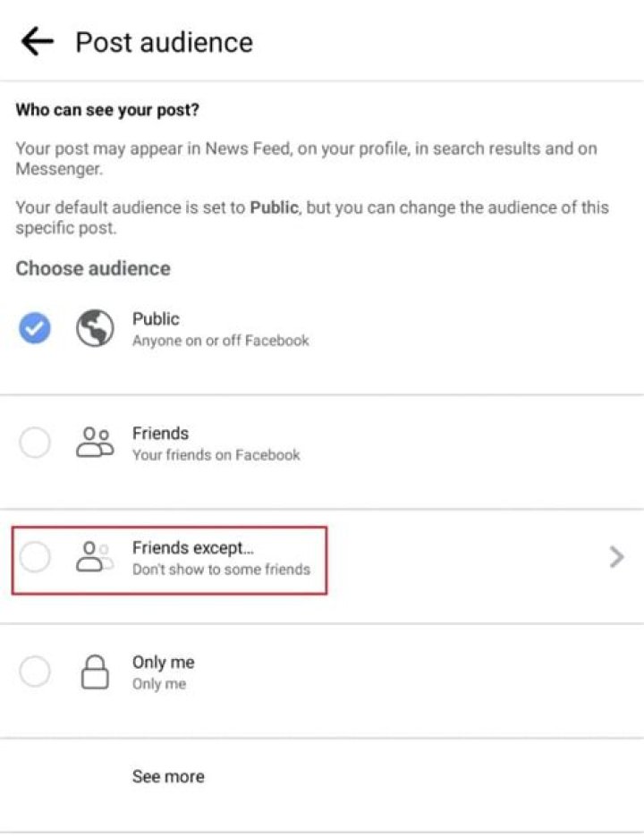This screenshot has height=837, width=644.
Task: Click 'Your friends on Facebook' subtitle
Action: tap(216, 455)
